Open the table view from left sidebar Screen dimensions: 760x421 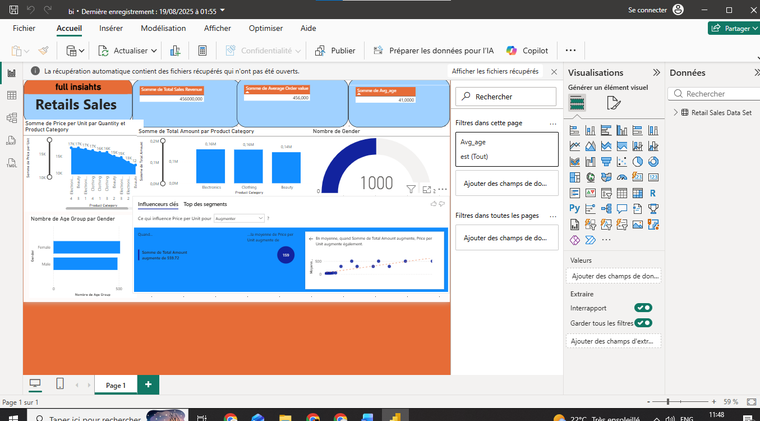[x=11, y=95]
